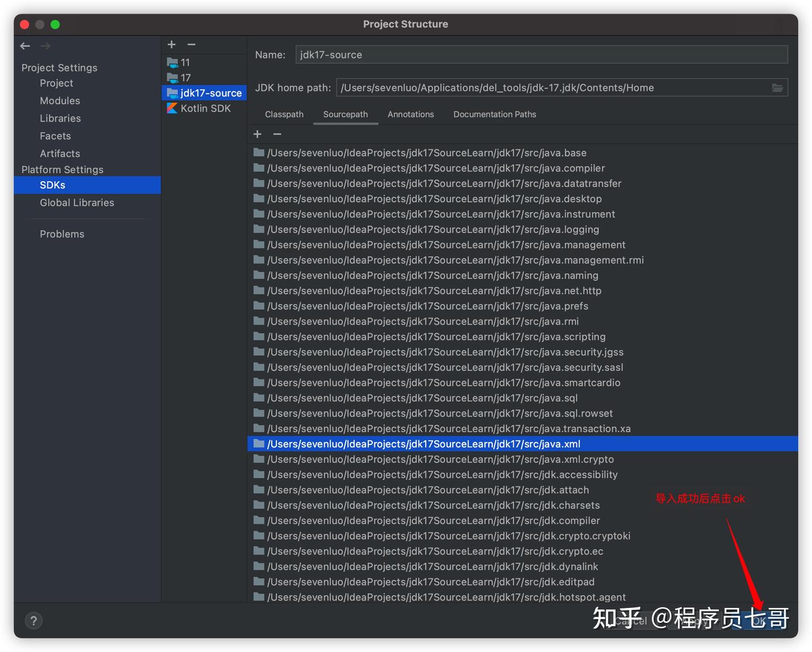Select the java.xml.crypto sourcepath entry

[x=441, y=459]
